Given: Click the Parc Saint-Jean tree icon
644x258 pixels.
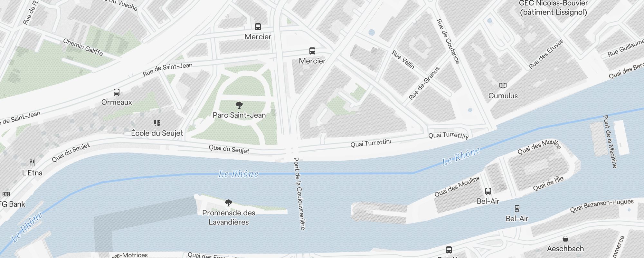Looking at the screenshot, I should tap(239, 105).
